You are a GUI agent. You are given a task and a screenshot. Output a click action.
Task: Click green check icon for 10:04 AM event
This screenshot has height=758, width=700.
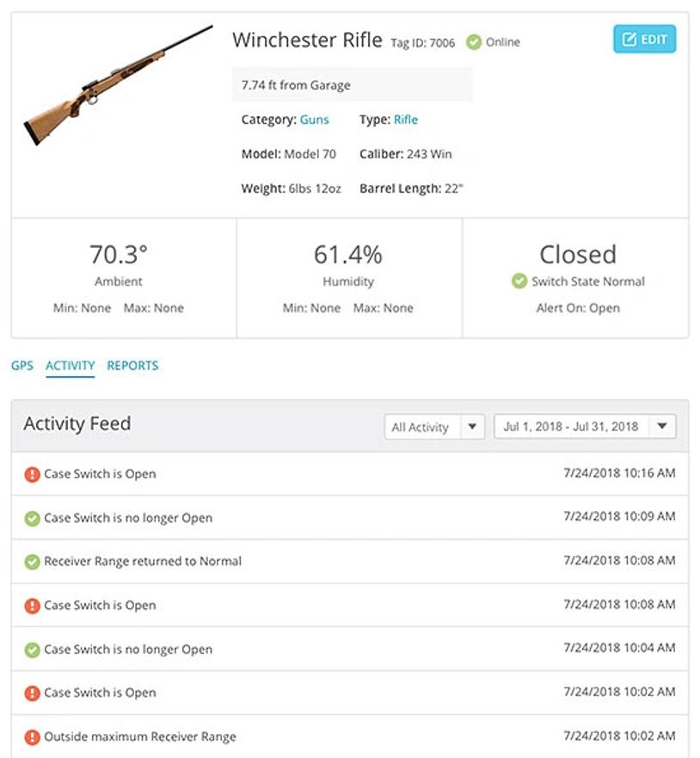tap(32, 650)
